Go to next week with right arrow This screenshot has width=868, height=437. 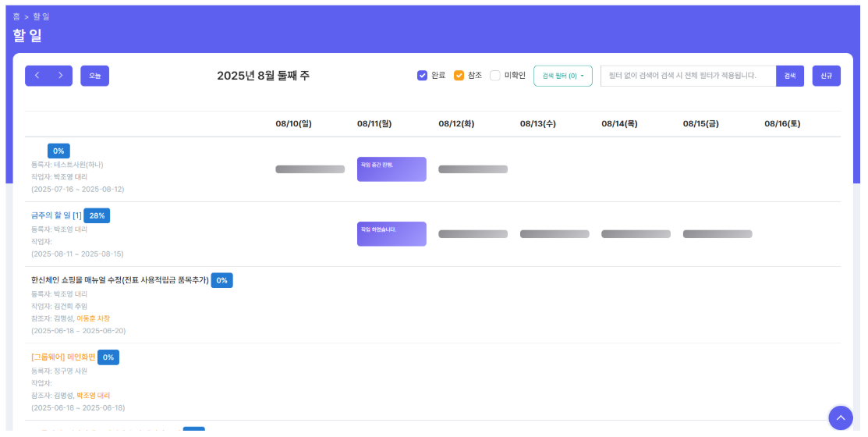tap(61, 76)
